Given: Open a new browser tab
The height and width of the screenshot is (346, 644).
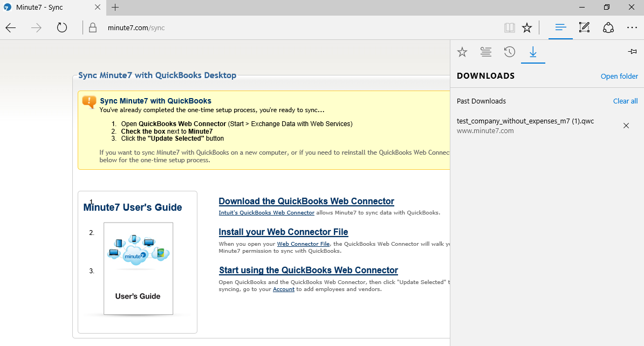Looking at the screenshot, I should [x=115, y=7].
